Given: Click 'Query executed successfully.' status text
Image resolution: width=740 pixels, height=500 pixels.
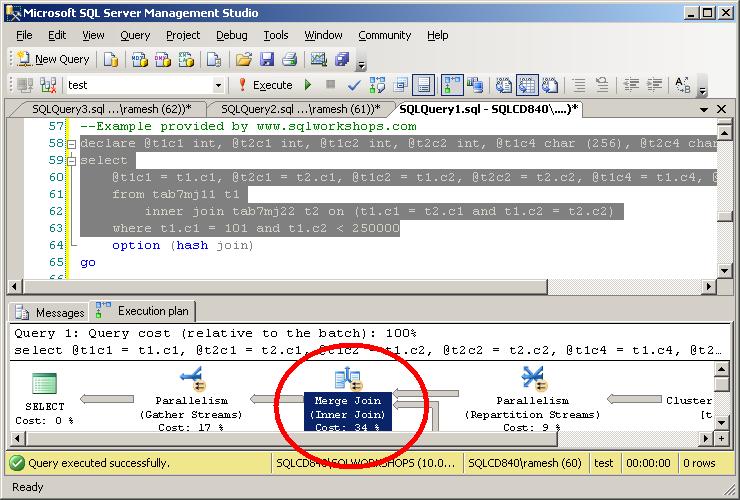Looking at the screenshot, I should point(99,463).
